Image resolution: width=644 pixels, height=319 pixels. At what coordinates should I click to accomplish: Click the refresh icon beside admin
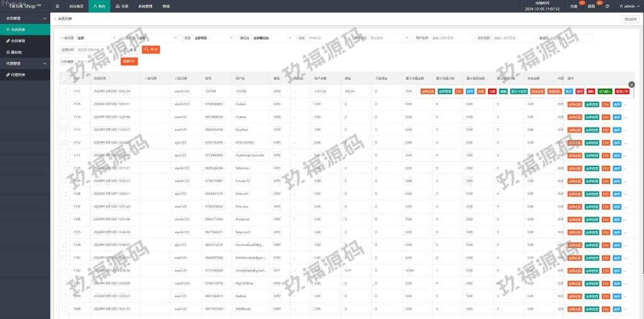[x=607, y=6]
